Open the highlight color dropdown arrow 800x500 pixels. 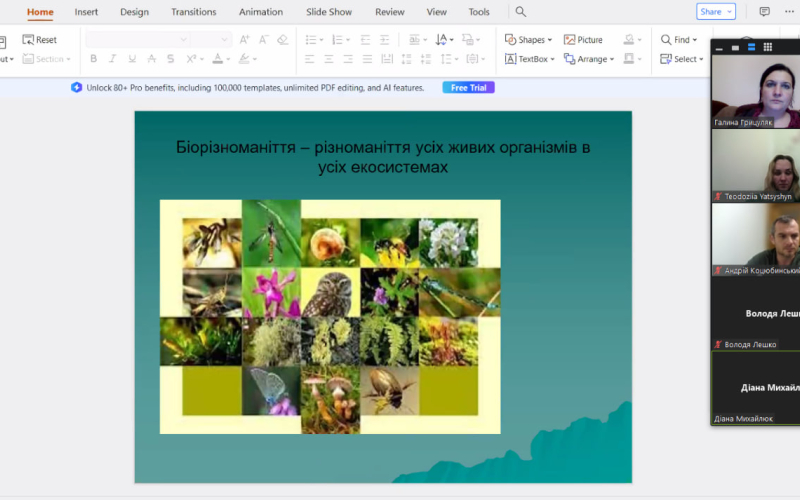(x=255, y=59)
